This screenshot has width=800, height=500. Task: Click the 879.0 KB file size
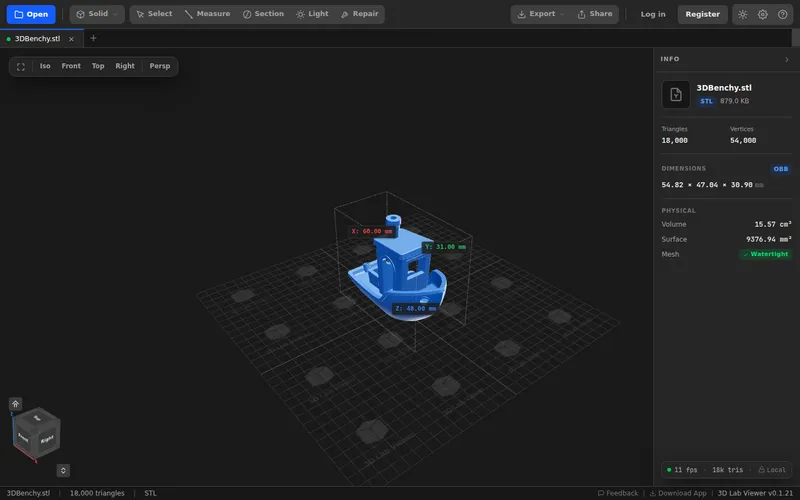[735, 102]
